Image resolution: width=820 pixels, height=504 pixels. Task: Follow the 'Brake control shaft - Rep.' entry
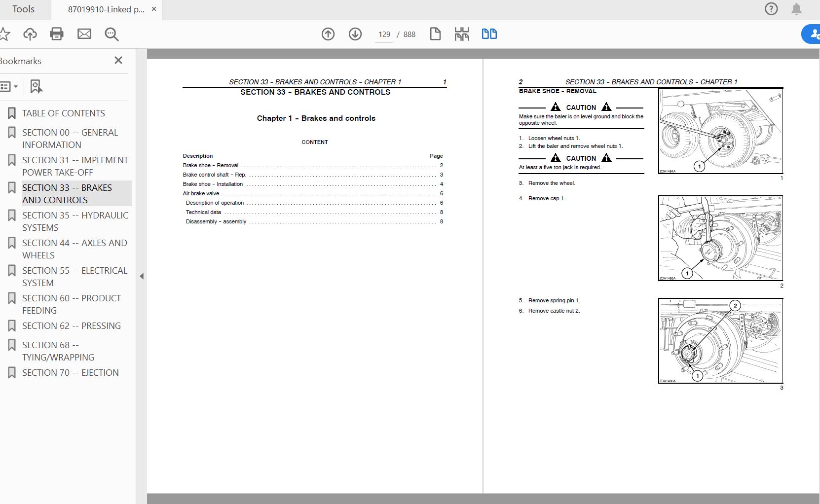click(x=313, y=175)
